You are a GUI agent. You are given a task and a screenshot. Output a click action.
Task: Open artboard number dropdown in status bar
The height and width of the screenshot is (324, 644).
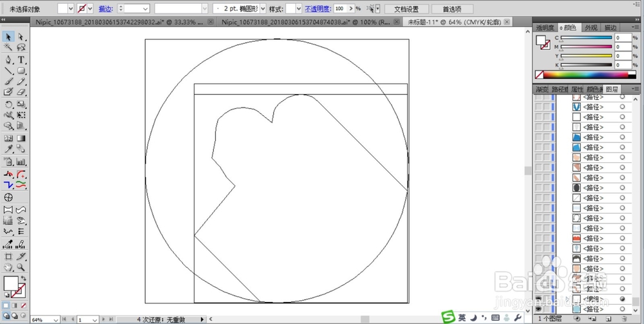pyautogui.click(x=95, y=319)
